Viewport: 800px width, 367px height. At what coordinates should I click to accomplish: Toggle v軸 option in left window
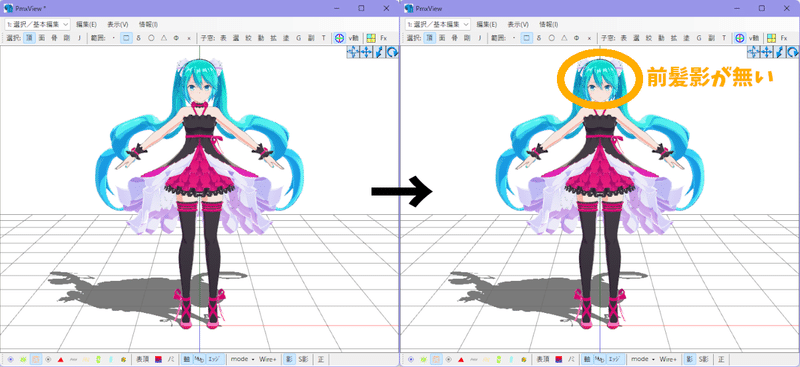pyautogui.click(x=353, y=38)
